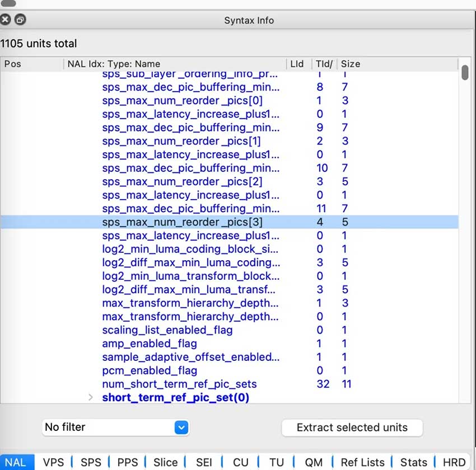Click the window restore icon in title bar

pyautogui.click(x=20, y=20)
